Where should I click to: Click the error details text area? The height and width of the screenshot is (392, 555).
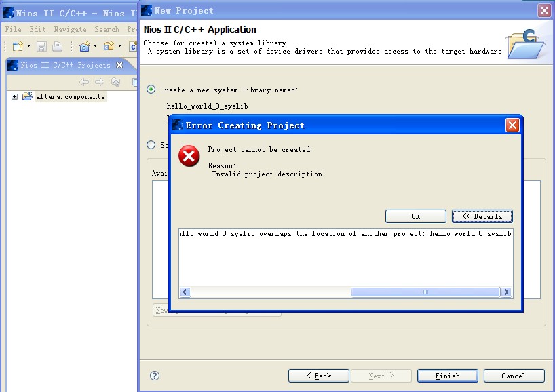pyautogui.click(x=345, y=258)
